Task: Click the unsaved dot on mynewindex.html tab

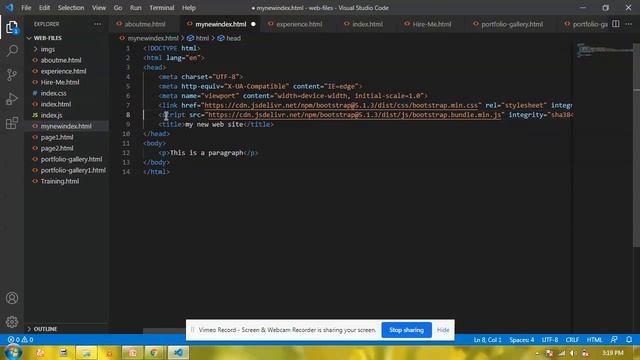Action: pos(253,24)
